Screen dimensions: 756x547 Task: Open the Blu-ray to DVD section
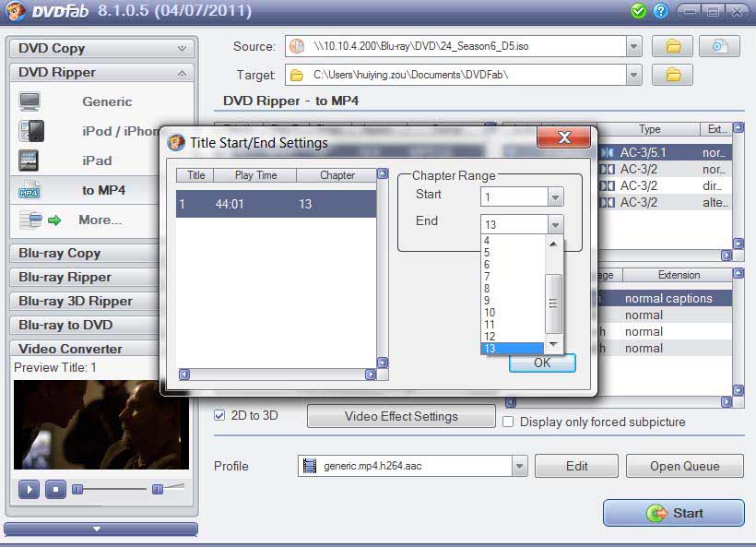[x=85, y=325]
